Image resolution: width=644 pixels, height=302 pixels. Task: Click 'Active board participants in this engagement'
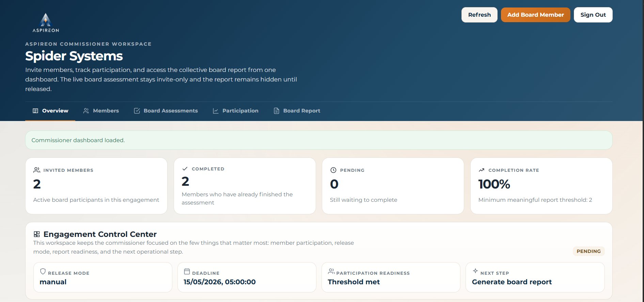(96, 200)
